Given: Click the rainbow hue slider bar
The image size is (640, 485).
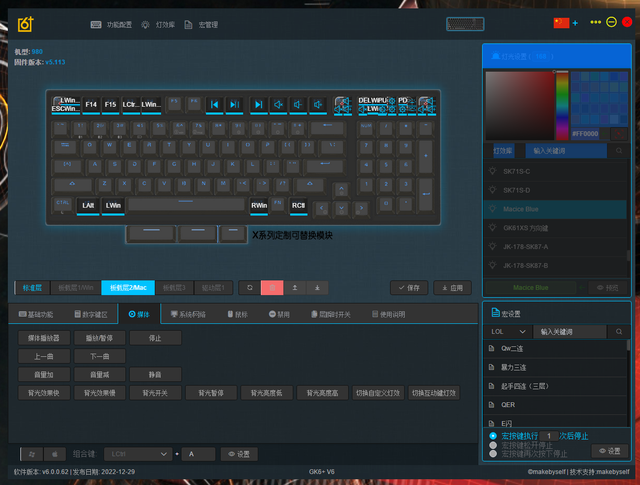Looking at the screenshot, I should click(x=562, y=106).
